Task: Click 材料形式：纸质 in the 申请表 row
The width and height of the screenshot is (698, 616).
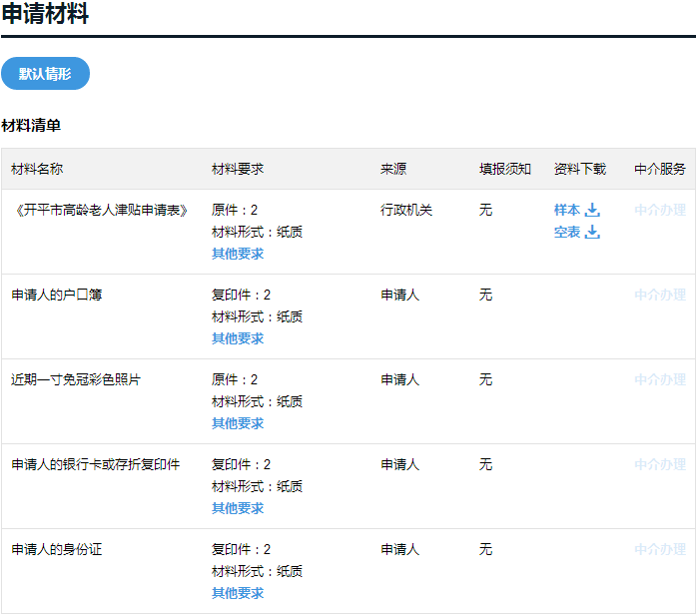Action: [x=258, y=232]
